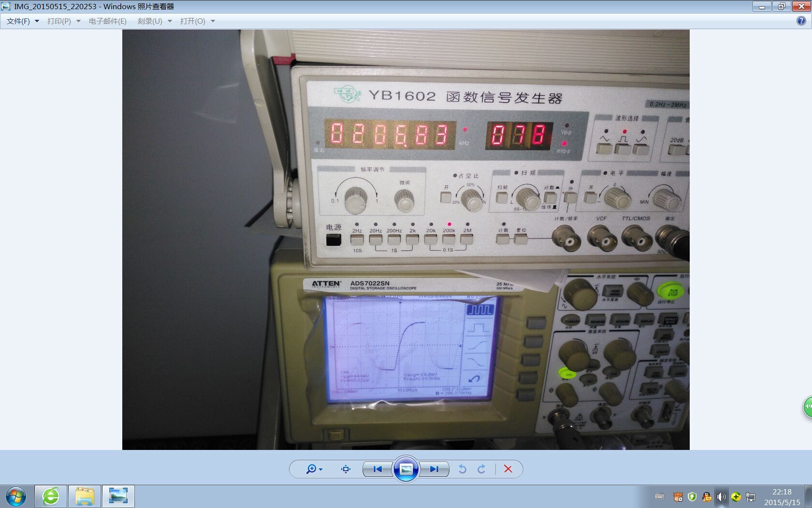
Task: Open the 刻录(U) menu
Action: pos(150,21)
